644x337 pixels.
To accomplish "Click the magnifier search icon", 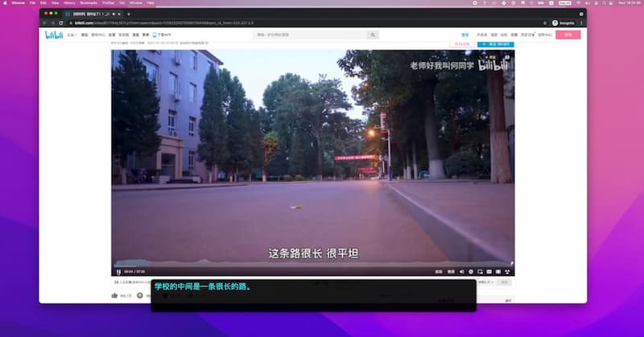I will click(373, 35).
